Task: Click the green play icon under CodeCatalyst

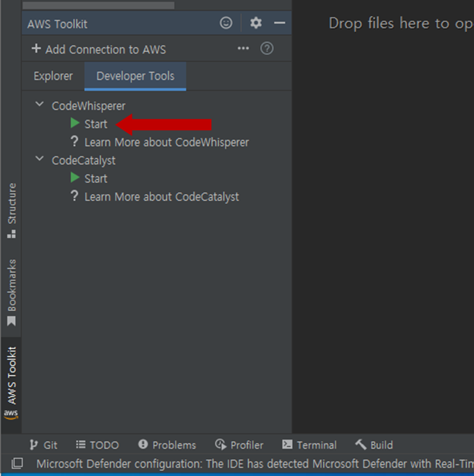Action: (x=75, y=178)
